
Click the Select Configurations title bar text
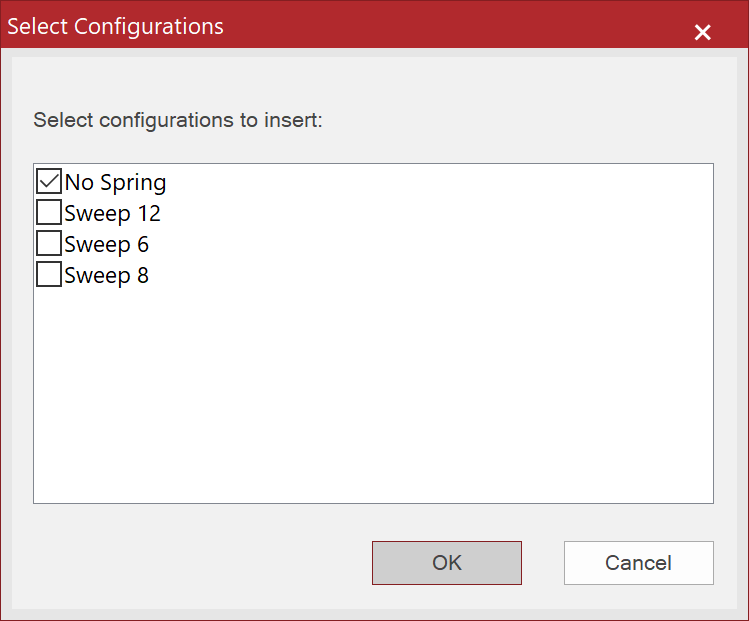[x=115, y=26]
